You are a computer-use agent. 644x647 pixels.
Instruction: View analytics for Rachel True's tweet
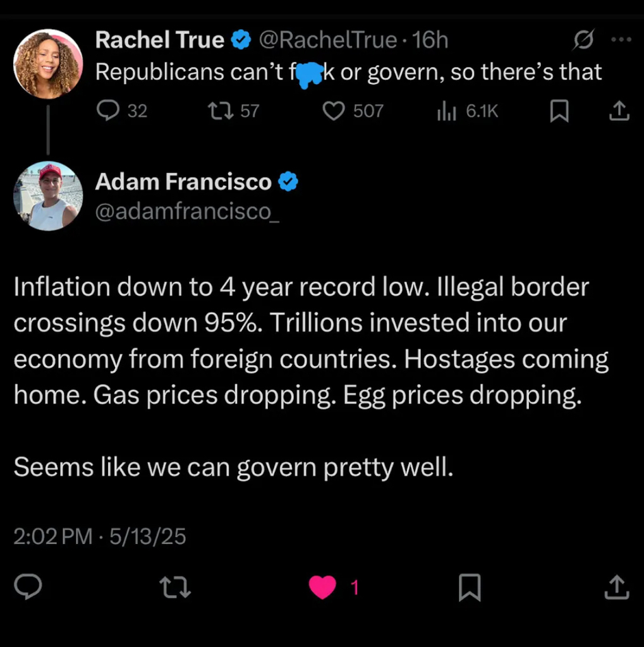pos(446,111)
